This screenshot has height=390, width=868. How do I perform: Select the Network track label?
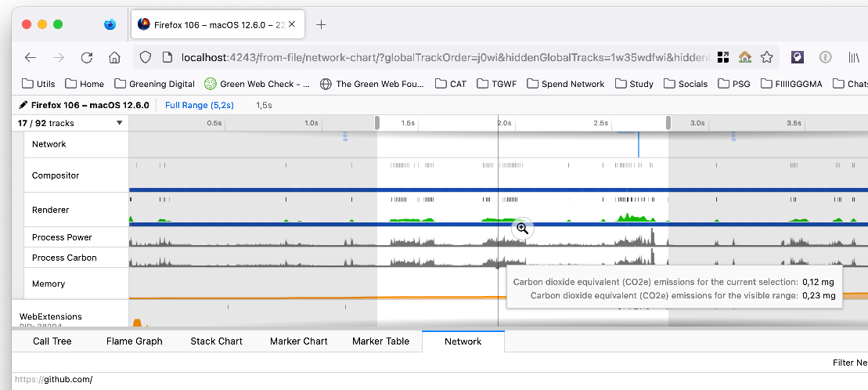[x=49, y=144]
